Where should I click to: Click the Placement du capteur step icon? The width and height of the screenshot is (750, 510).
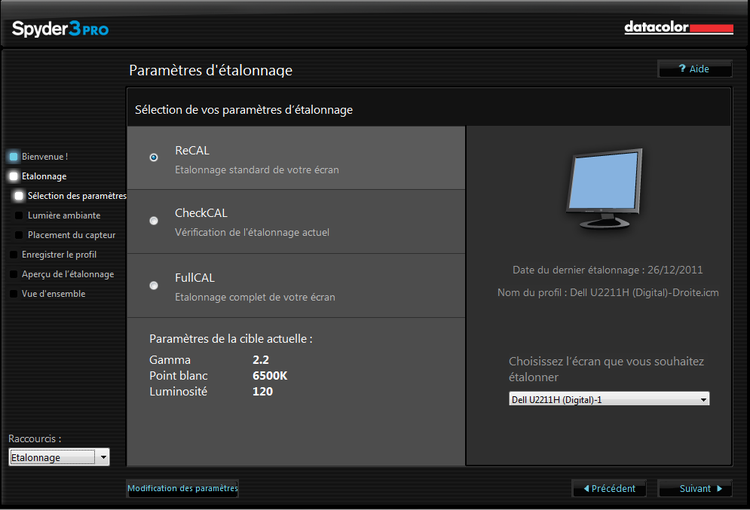point(19,235)
